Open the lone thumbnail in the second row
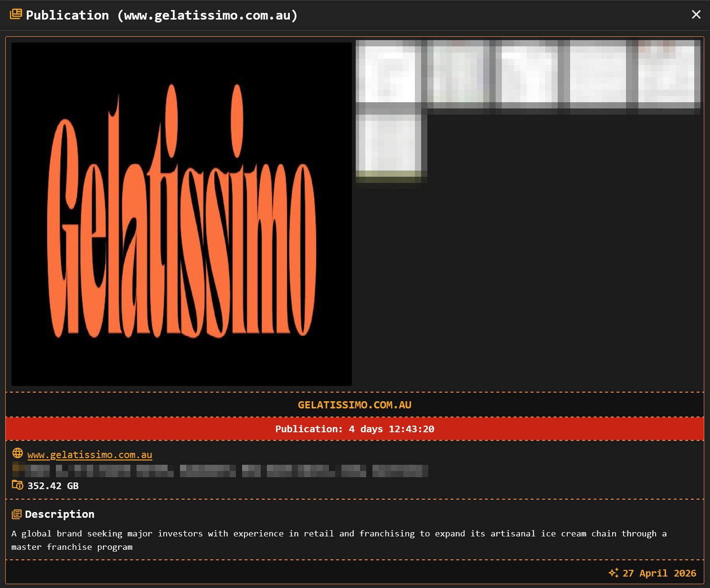The image size is (710, 588). point(391,146)
